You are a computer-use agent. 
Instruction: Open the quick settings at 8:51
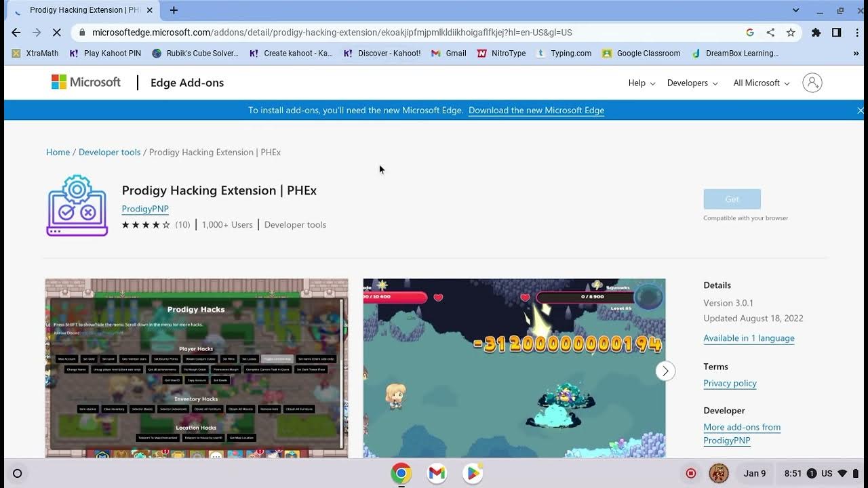point(821,474)
